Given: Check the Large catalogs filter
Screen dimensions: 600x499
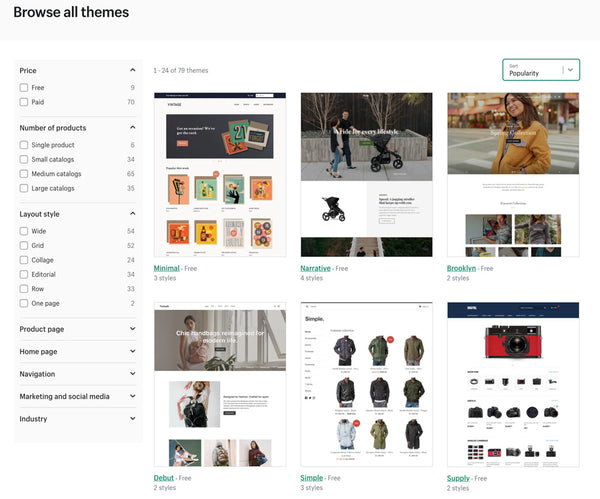Looking at the screenshot, I should (x=24, y=188).
